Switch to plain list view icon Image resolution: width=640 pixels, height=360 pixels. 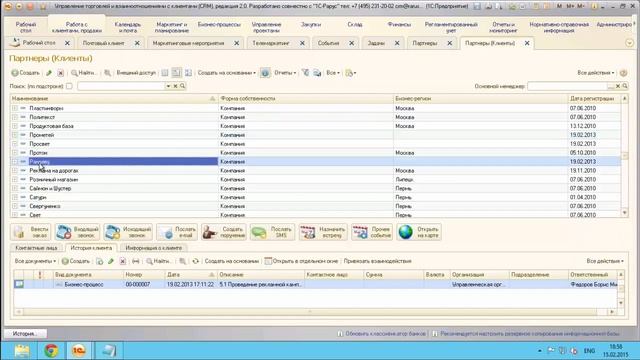[176, 73]
